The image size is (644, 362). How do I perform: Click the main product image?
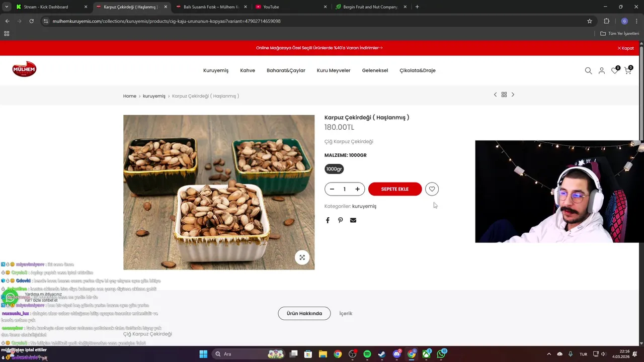(x=219, y=193)
